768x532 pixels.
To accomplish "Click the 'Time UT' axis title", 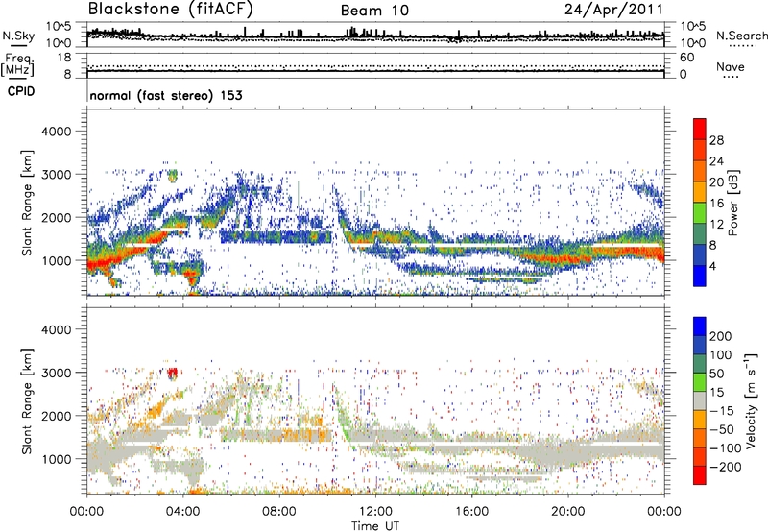I will [375, 525].
